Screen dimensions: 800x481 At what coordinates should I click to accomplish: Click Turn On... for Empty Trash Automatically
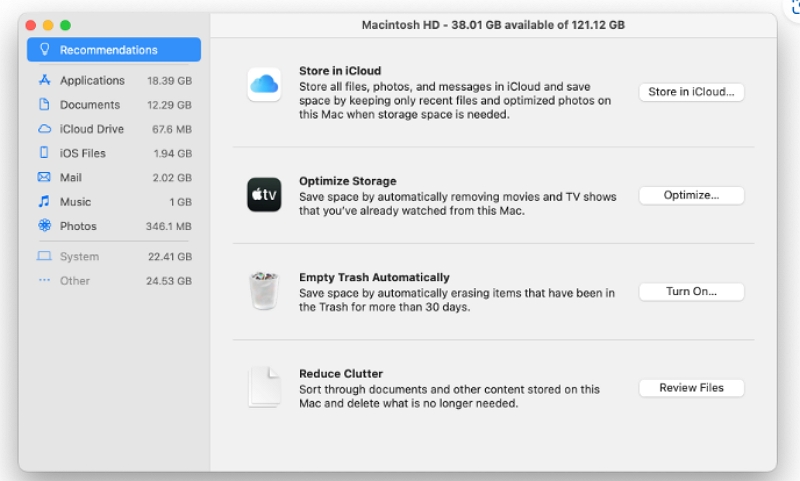pos(691,291)
